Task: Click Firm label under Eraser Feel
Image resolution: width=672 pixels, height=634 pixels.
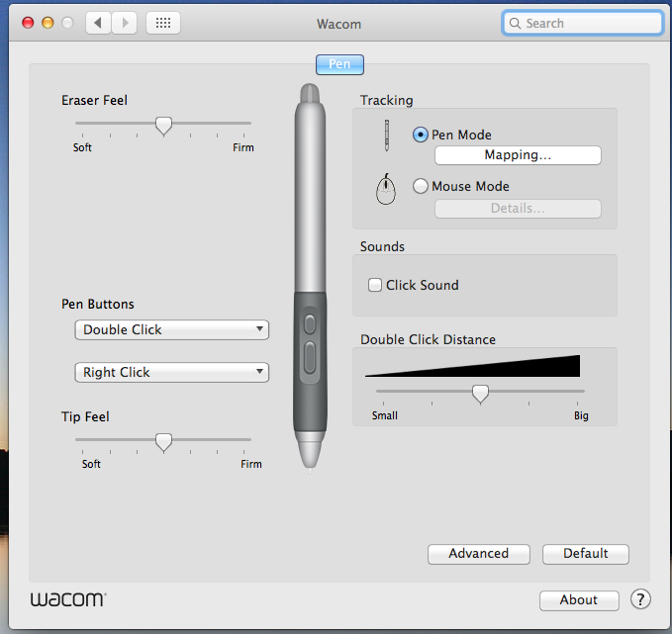Action: [243, 147]
